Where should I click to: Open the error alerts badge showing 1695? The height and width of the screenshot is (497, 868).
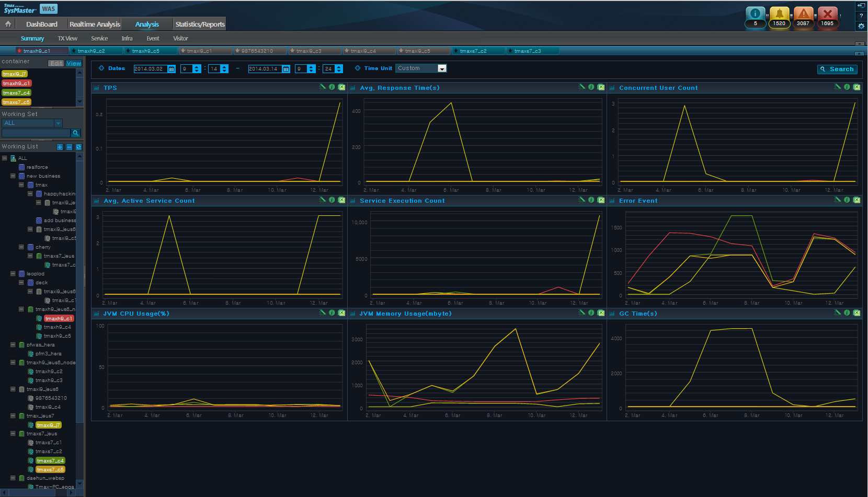(x=827, y=18)
